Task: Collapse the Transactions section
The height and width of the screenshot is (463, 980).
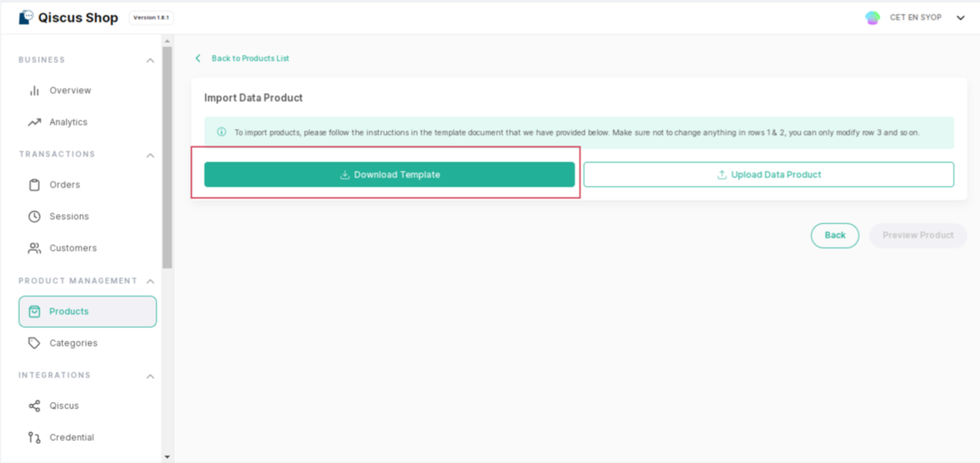Action: (x=150, y=155)
